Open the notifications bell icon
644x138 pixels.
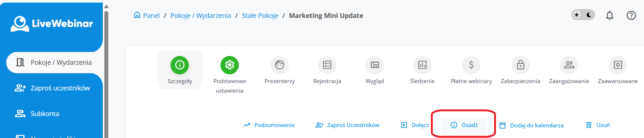(609, 15)
